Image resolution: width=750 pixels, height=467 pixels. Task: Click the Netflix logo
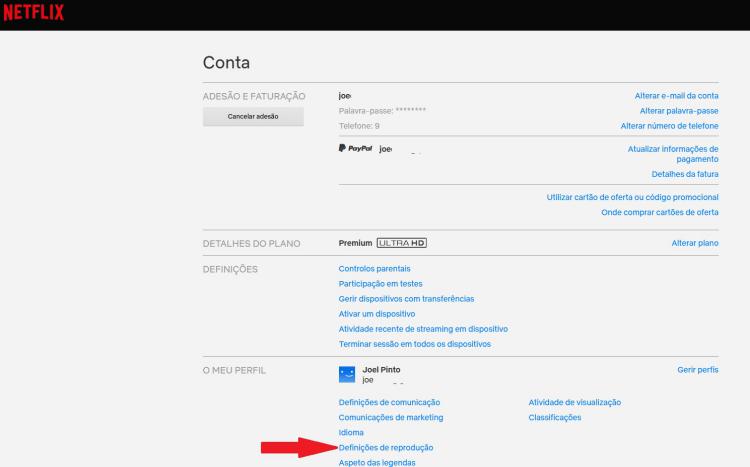(x=33, y=12)
